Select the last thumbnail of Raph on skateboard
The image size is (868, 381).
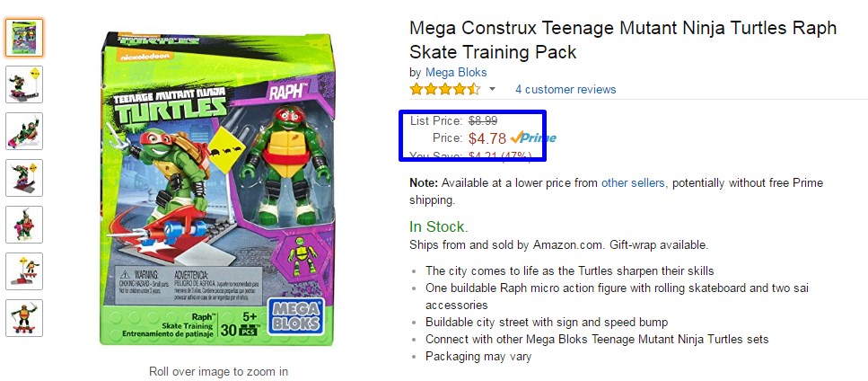(24, 318)
